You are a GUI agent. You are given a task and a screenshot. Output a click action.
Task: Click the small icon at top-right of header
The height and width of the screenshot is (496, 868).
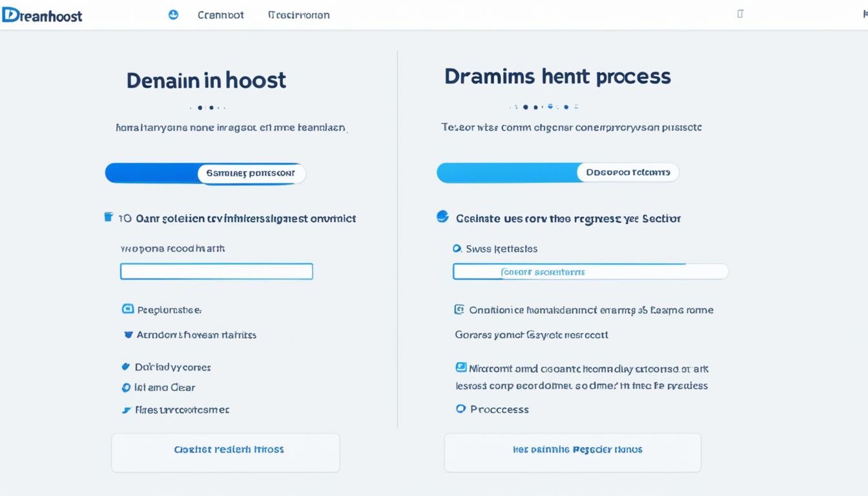click(740, 14)
